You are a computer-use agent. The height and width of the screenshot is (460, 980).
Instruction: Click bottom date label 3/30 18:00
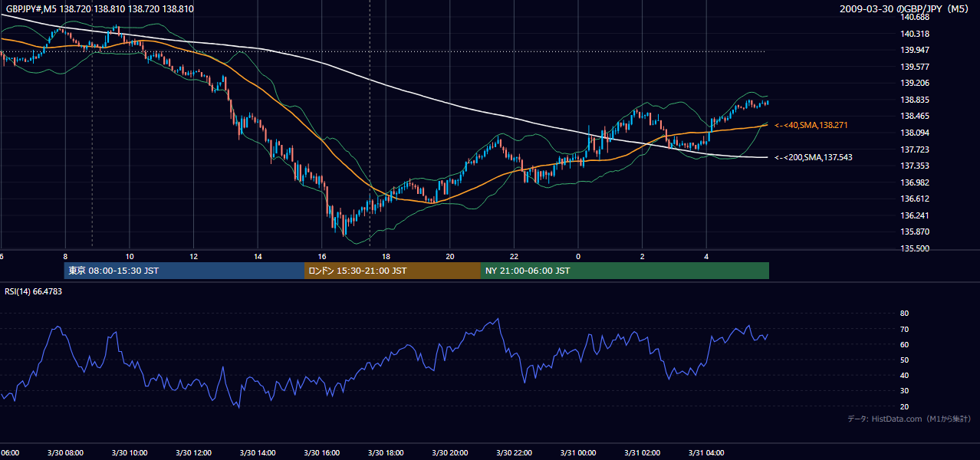point(386,452)
